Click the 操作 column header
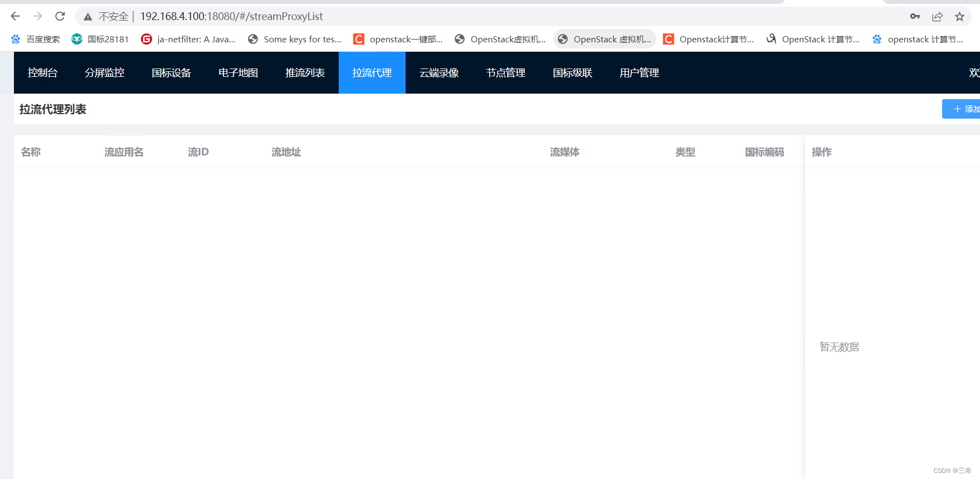980x479 pixels. point(822,152)
